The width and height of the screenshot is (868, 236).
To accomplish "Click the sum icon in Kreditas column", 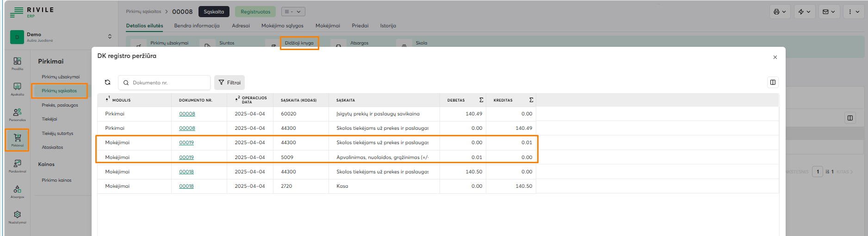I will point(531,100).
